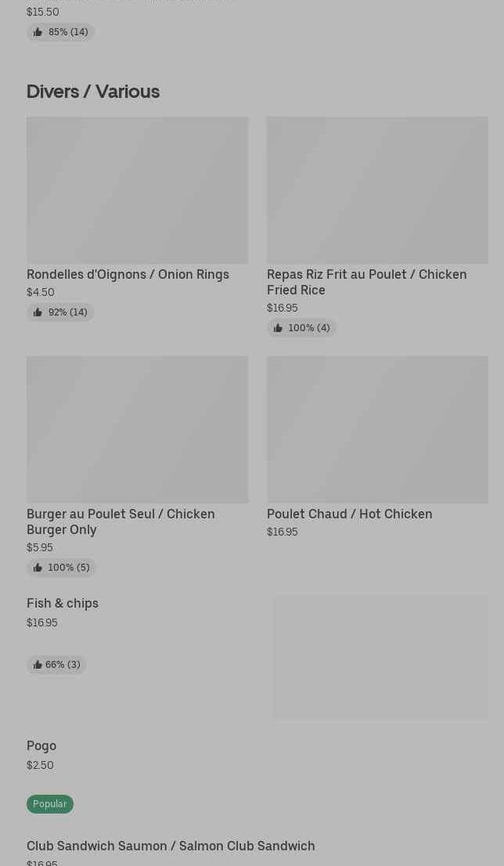Open the Hot Chicken item photo
504x866 pixels.
coord(377,429)
